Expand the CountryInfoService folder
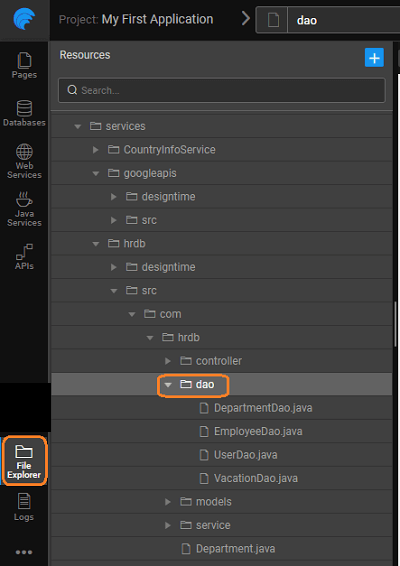The image size is (400, 566). tap(95, 150)
